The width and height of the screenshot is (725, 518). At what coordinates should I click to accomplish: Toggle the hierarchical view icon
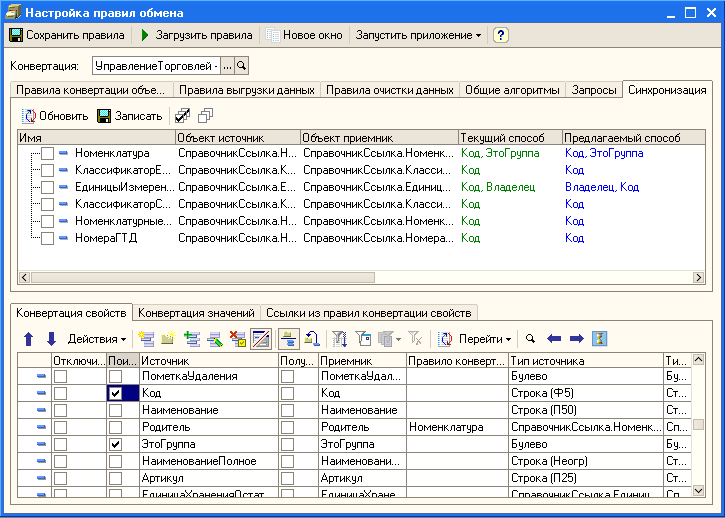(x=289, y=339)
